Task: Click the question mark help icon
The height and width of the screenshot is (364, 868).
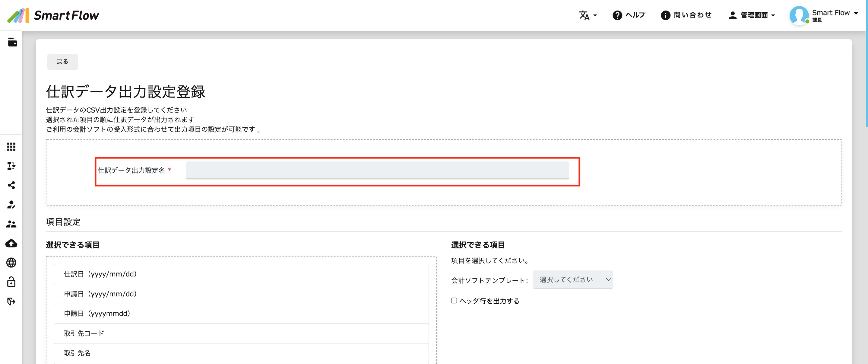Action: 617,15
